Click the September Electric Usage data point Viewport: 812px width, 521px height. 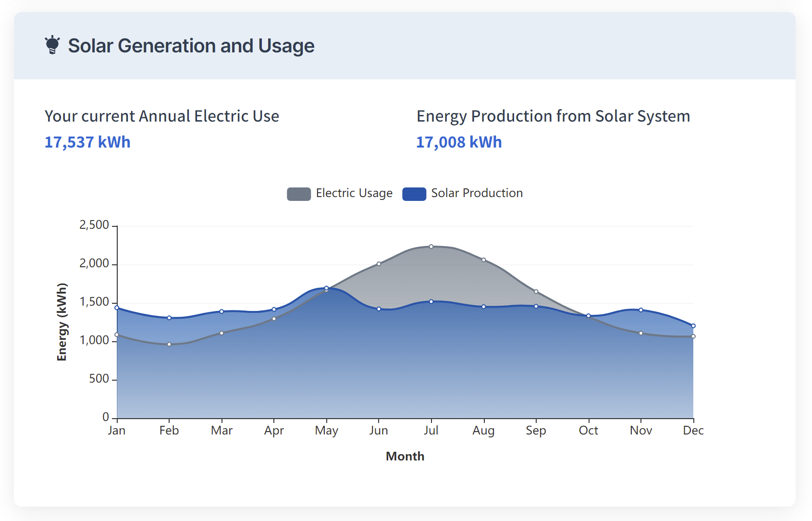click(x=536, y=292)
